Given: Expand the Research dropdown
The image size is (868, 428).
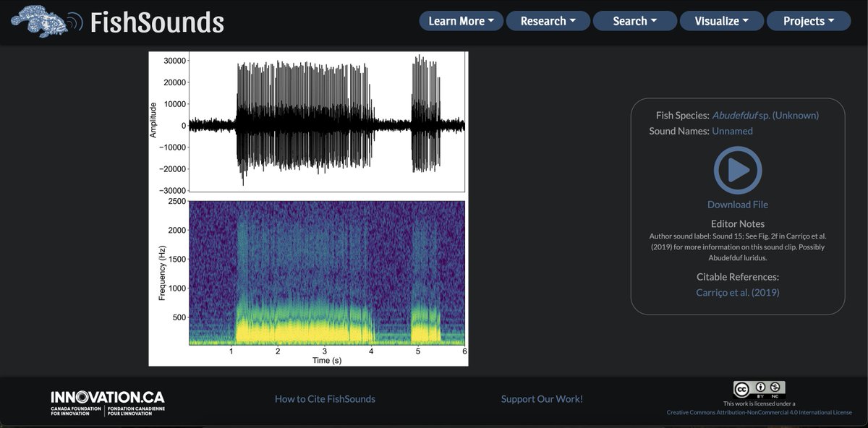Looking at the screenshot, I should pos(548,21).
